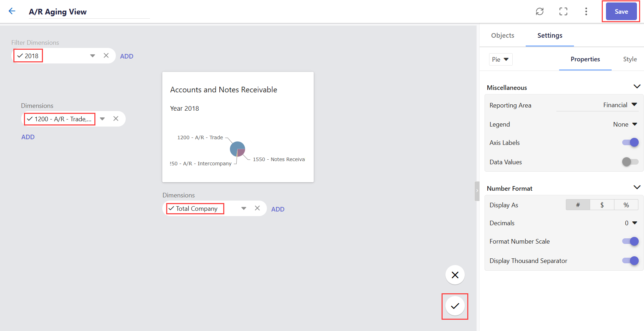644x331 pixels.
Task: Confirm changes with the round checkmark button
Action: point(455,306)
